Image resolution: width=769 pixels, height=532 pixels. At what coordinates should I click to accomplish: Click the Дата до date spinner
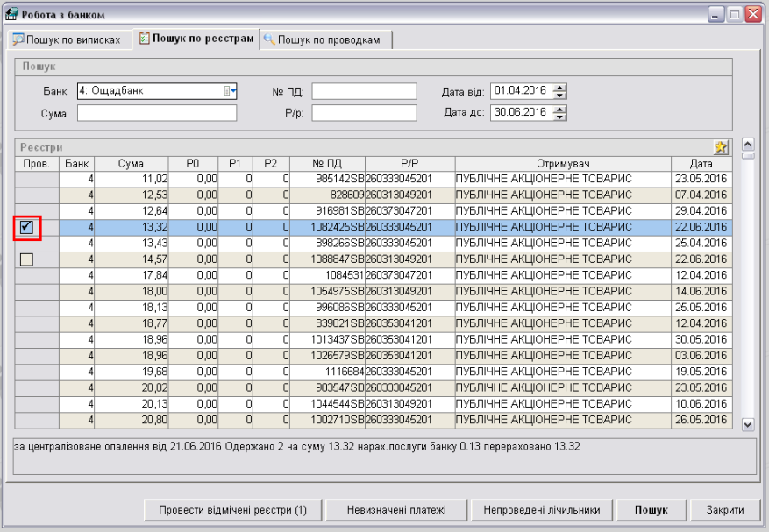coord(560,112)
